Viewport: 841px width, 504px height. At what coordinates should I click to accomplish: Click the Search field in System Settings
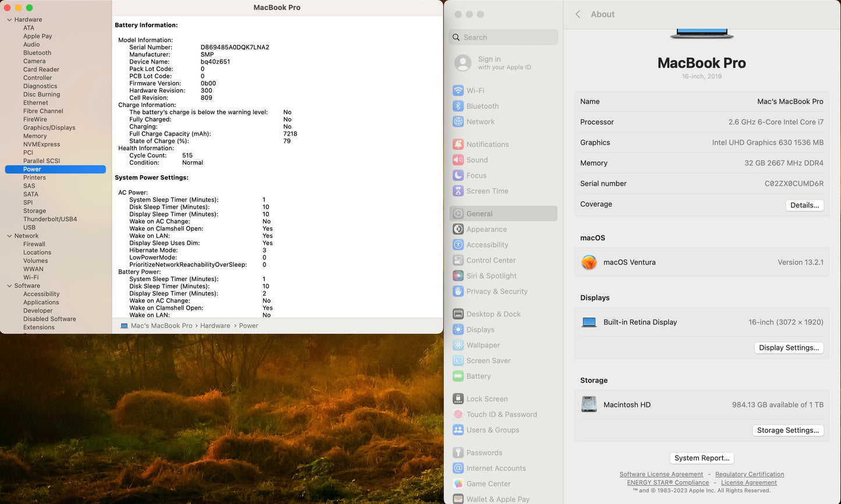(503, 37)
